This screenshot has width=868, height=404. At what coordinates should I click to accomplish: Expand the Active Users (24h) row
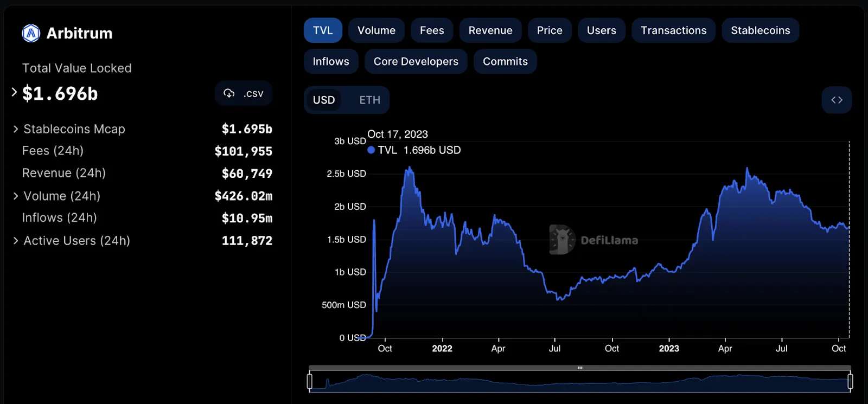point(16,240)
